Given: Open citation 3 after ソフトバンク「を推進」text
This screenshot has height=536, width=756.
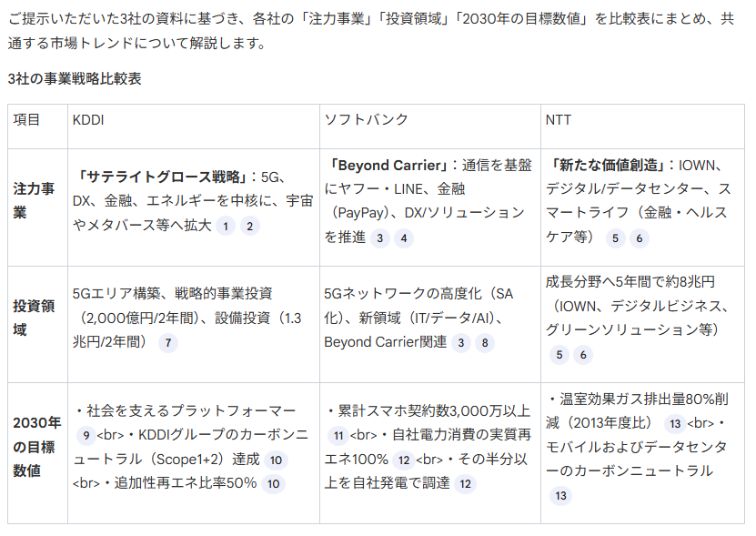Looking at the screenshot, I should pyautogui.click(x=380, y=238).
